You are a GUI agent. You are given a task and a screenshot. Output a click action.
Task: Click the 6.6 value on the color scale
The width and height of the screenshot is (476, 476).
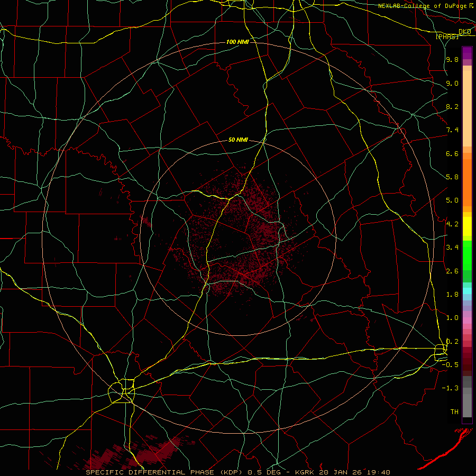pyautogui.click(x=452, y=153)
